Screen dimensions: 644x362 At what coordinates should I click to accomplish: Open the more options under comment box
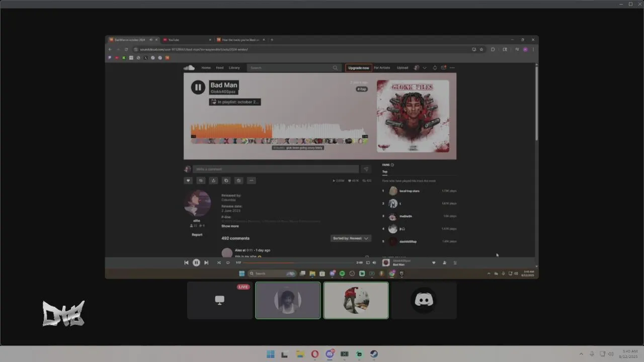point(251,180)
